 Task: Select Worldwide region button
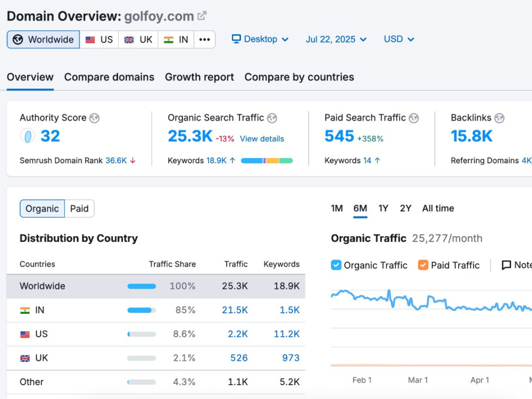click(44, 40)
